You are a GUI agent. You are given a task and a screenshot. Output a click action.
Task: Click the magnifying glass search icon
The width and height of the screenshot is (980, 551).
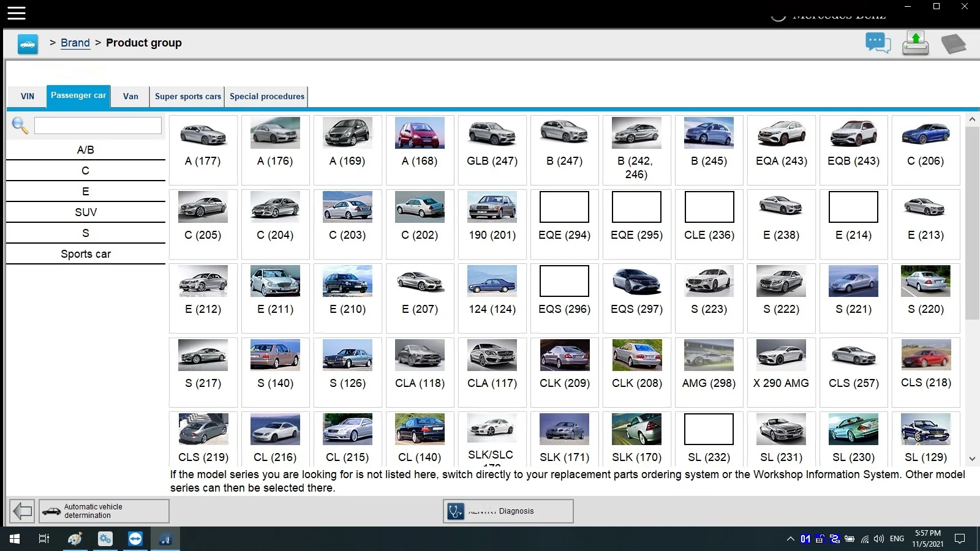click(x=20, y=126)
